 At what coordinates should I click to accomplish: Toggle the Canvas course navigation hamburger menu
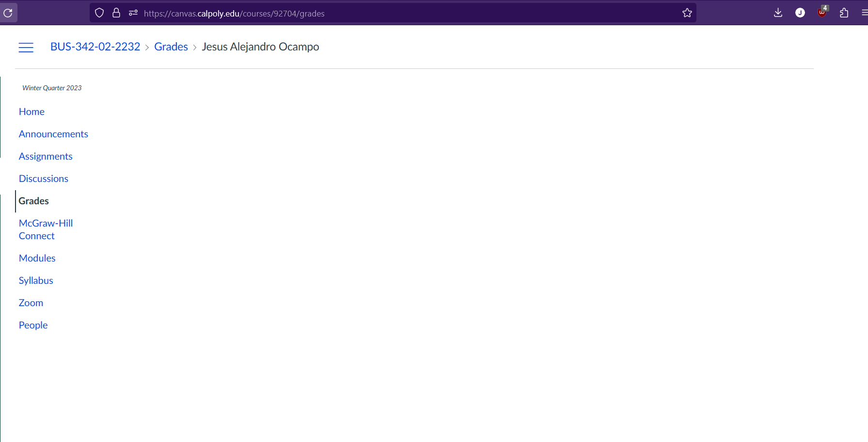coord(26,47)
